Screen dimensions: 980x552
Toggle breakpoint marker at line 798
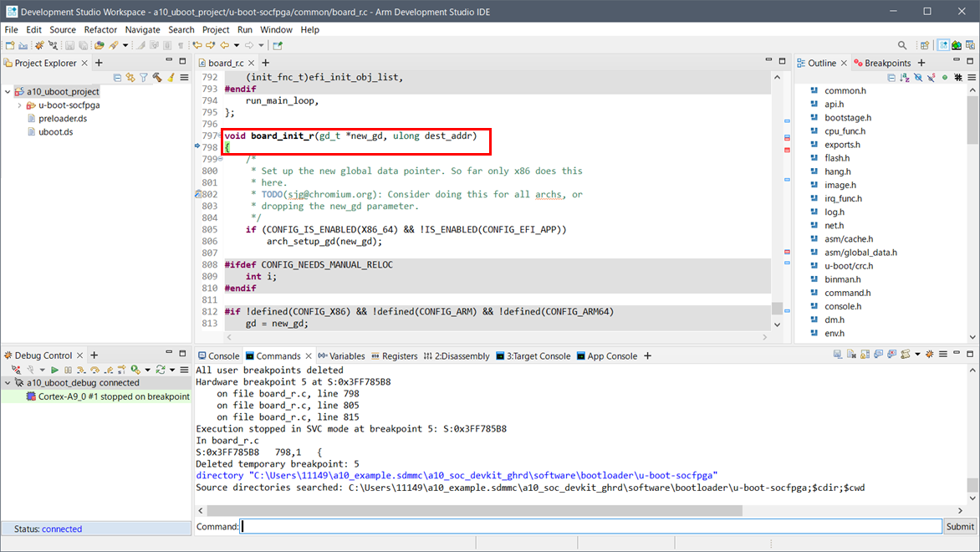(x=198, y=147)
